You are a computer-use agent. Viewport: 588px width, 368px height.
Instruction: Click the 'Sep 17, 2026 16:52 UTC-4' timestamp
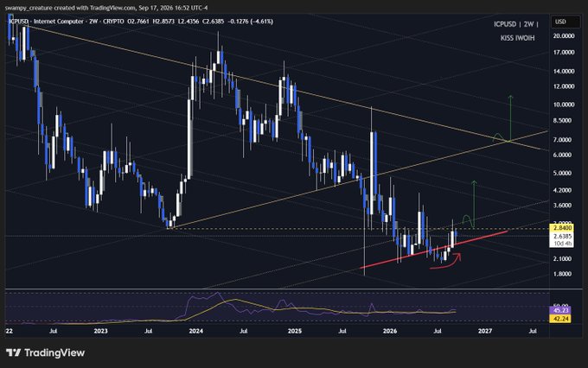coord(172,8)
